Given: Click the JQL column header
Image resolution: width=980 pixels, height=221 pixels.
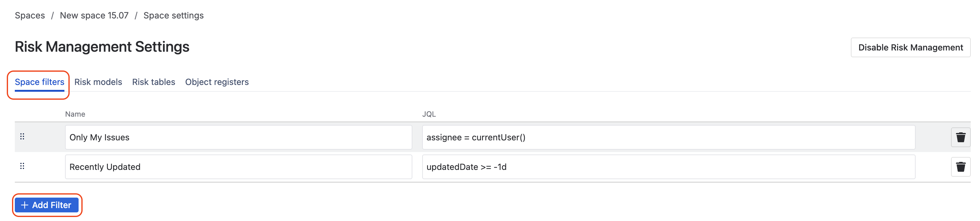Looking at the screenshot, I should tap(429, 114).
